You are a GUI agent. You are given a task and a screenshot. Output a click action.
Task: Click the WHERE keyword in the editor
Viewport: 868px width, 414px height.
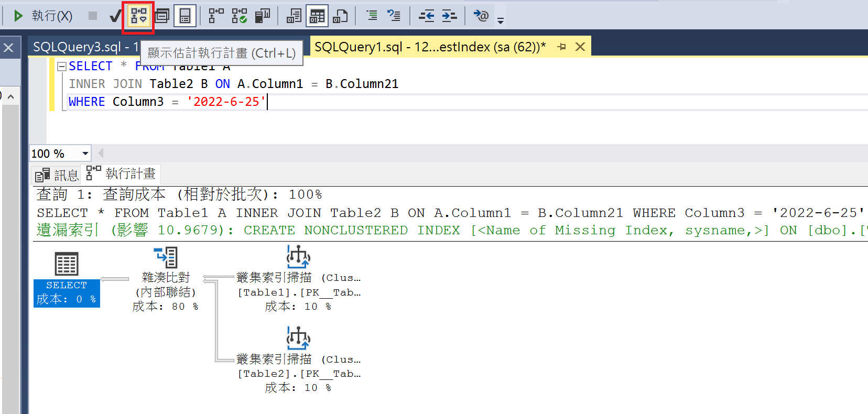click(x=86, y=102)
